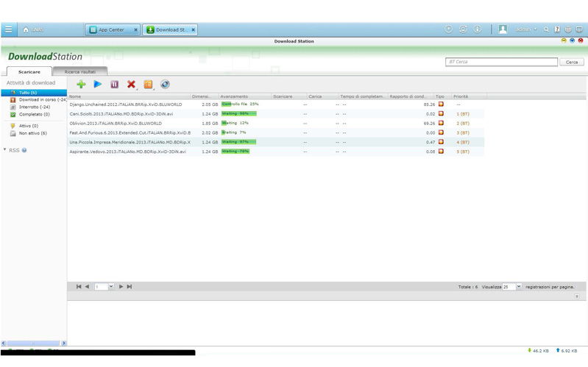Image resolution: width=588 pixels, height=367 pixels.
Task: Expand the RSS section in sidebar
Action: click(5, 150)
